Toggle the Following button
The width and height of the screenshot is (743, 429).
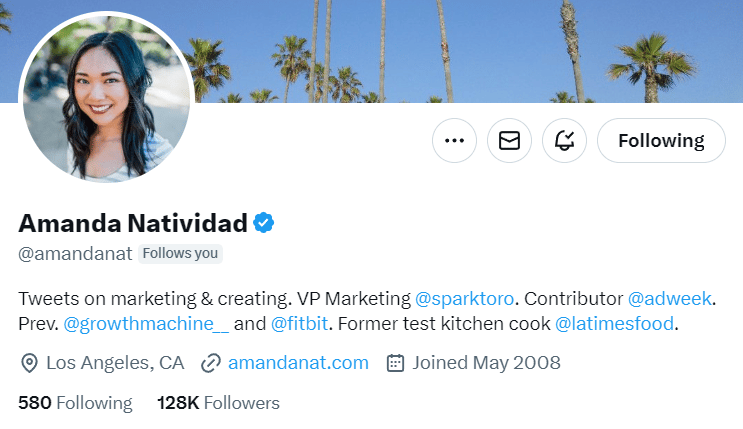(661, 141)
